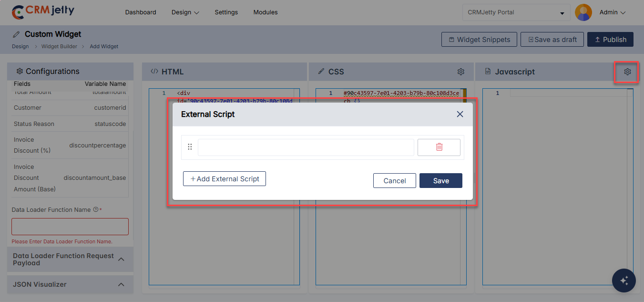Close the External Script dialog

pos(460,114)
